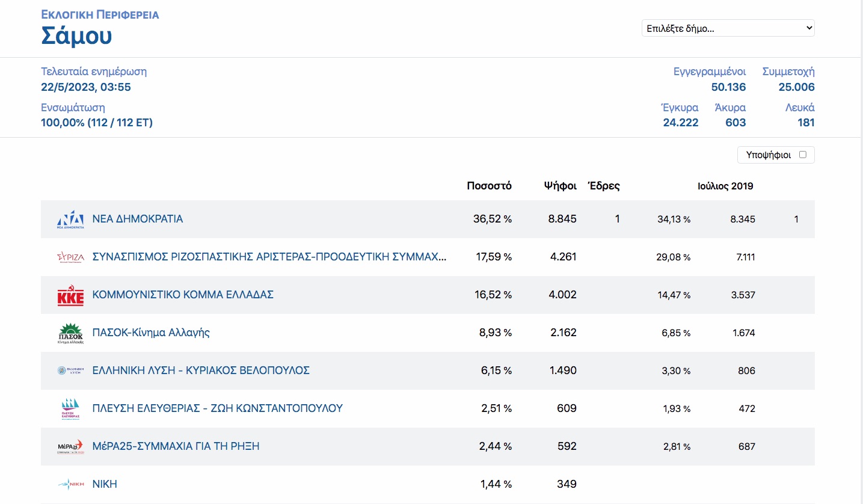Click the Υποψήφιοι button label
The image size is (863, 504).
click(x=769, y=155)
